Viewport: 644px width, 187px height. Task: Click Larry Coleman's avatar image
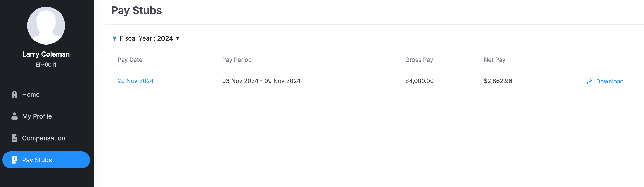[46, 26]
